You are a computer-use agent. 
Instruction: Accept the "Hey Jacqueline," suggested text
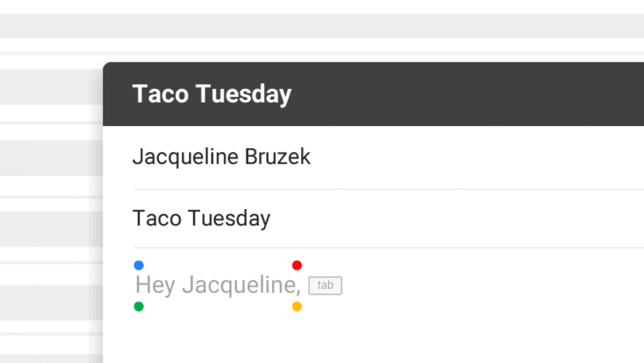point(325,285)
